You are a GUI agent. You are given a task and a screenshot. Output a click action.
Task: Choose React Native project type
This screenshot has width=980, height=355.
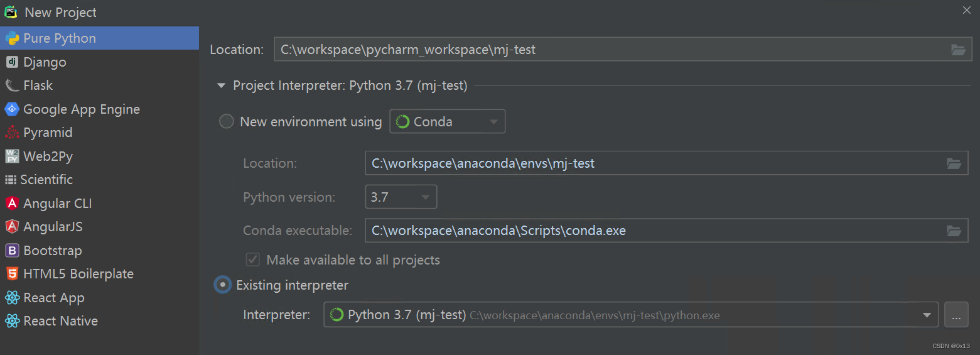(60, 321)
